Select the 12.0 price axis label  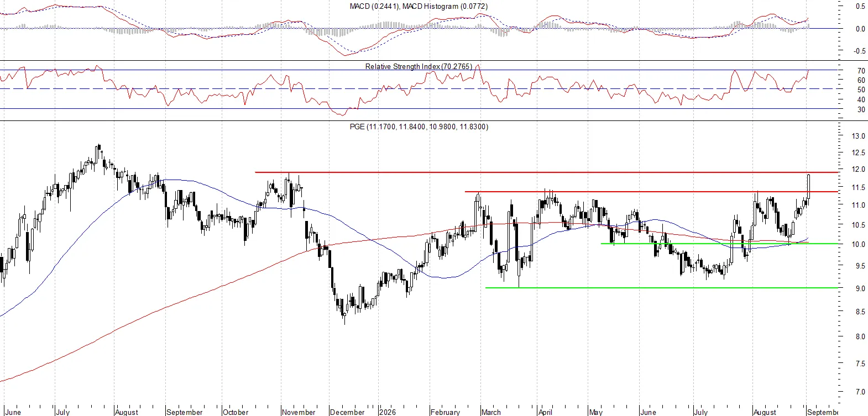point(858,170)
